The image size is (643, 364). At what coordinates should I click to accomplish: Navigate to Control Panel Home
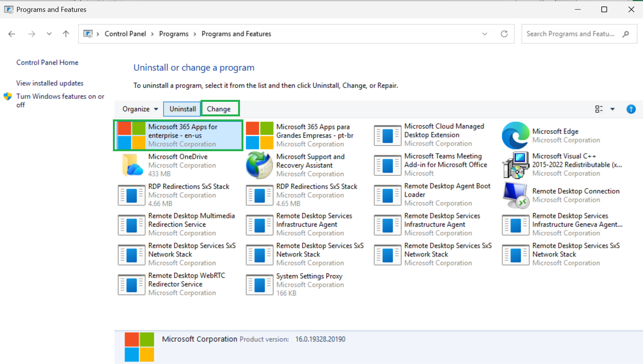coord(47,62)
